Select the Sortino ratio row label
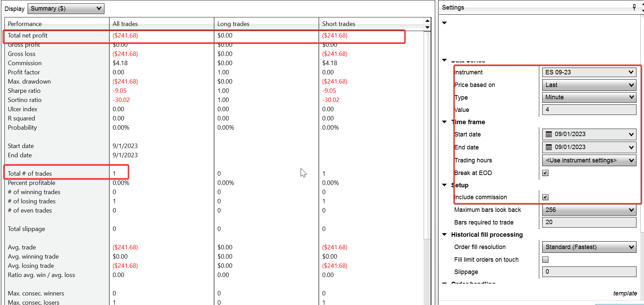Viewport: 644px width, 305px height. tap(25, 100)
